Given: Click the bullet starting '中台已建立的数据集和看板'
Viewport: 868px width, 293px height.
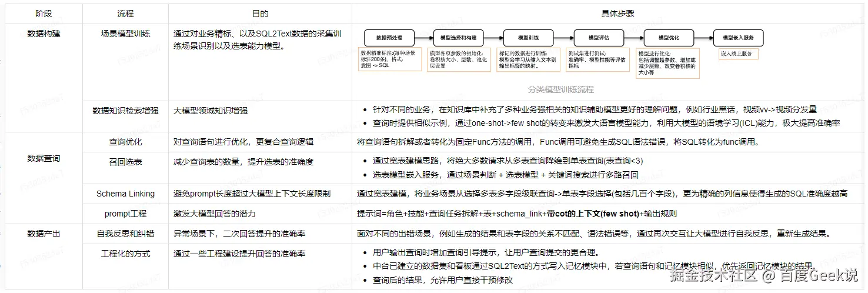Looking at the screenshot, I should click(595, 265).
